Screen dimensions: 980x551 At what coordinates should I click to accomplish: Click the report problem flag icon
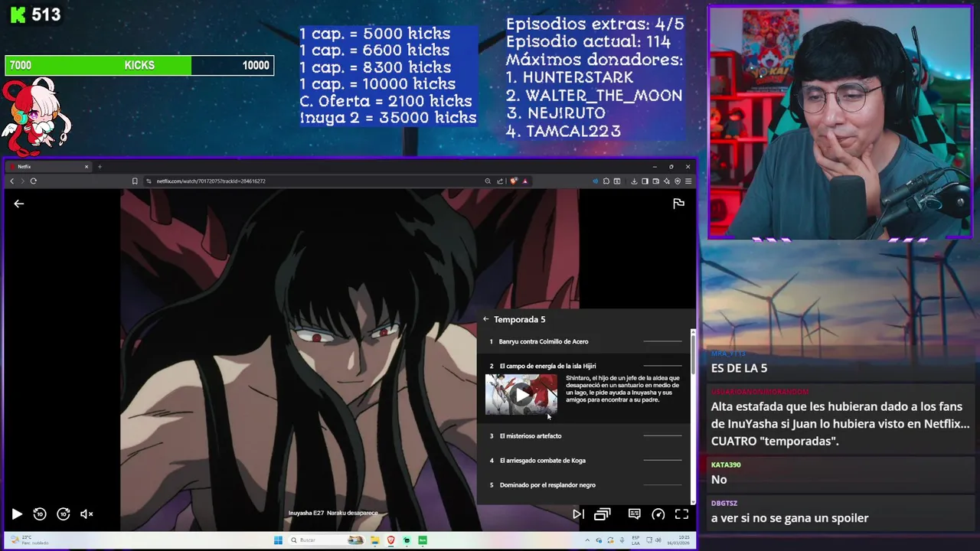tap(678, 203)
